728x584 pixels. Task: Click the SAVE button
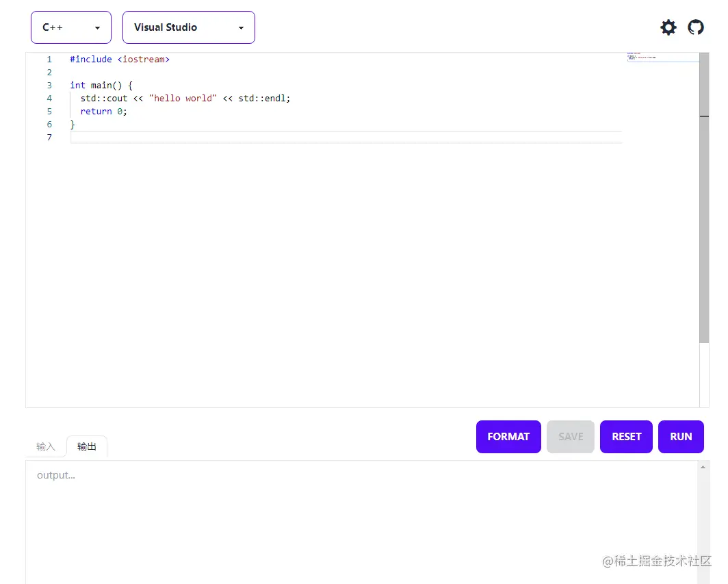[x=570, y=436]
